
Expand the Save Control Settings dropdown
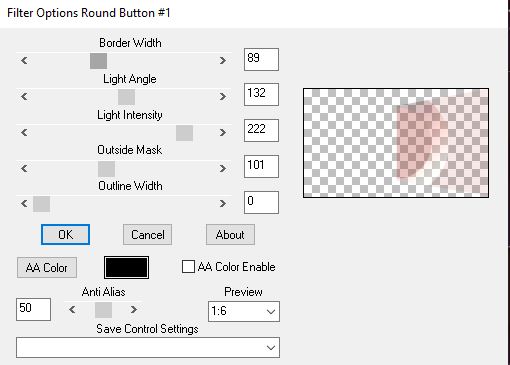pos(148,347)
